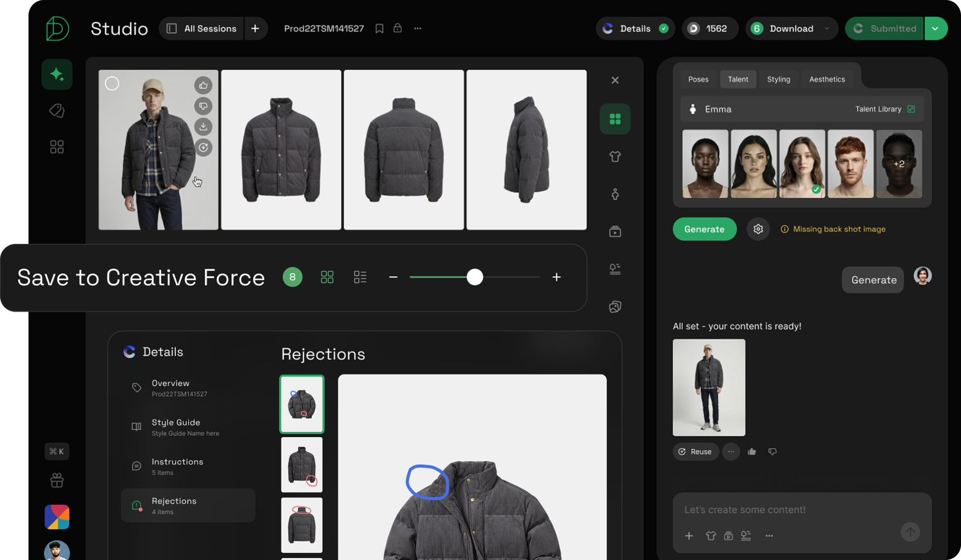Screen dimensions: 961x560
Task: Open the Talent Library link
Action: 885,109
